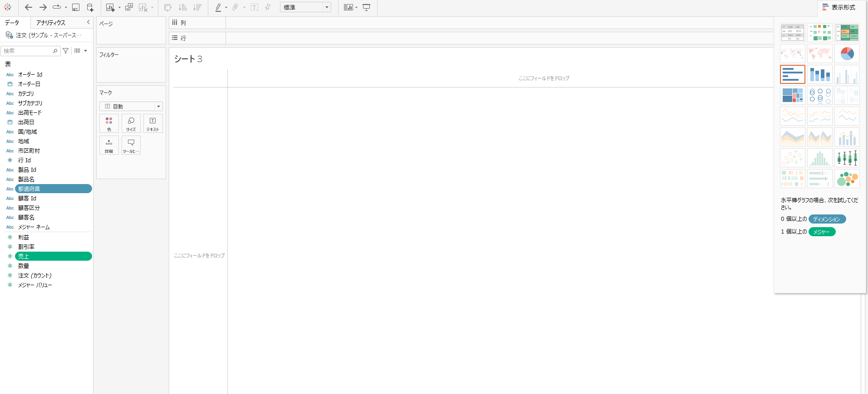
Task: Click the テキスト marks button
Action: point(153,123)
